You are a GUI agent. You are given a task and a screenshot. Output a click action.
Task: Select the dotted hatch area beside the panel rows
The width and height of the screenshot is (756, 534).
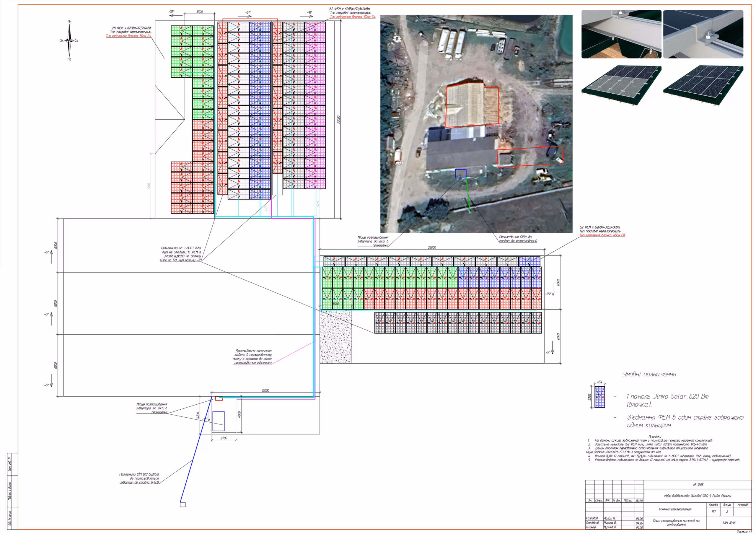tap(336, 336)
